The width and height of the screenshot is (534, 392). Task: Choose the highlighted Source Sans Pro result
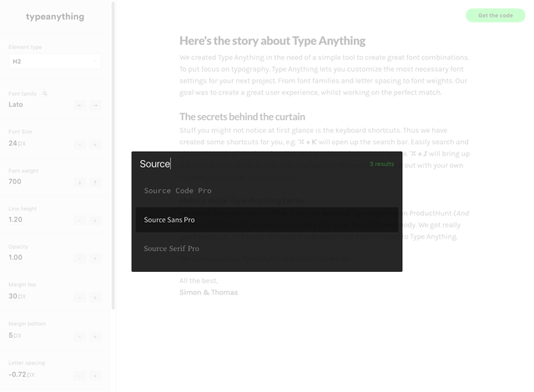(267, 220)
